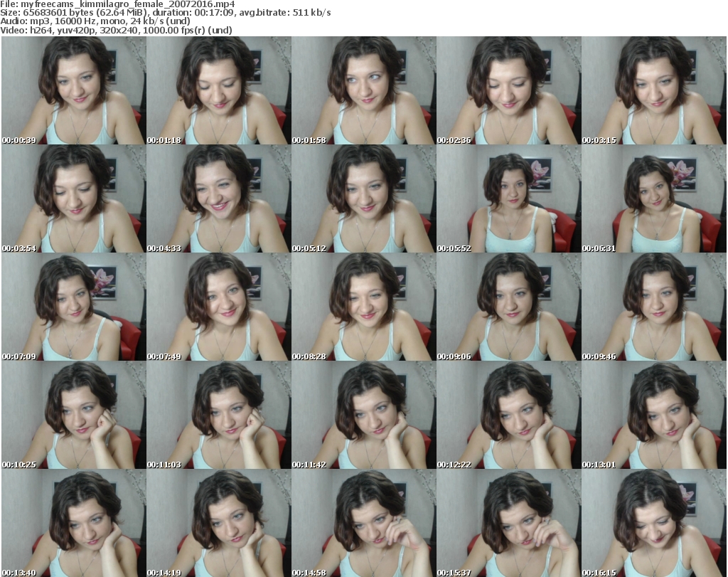Image resolution: width=728 pixels, height=577 pixels.
Task: Click the 'Video: h264, yuv420p' info line
Action: 116,30
